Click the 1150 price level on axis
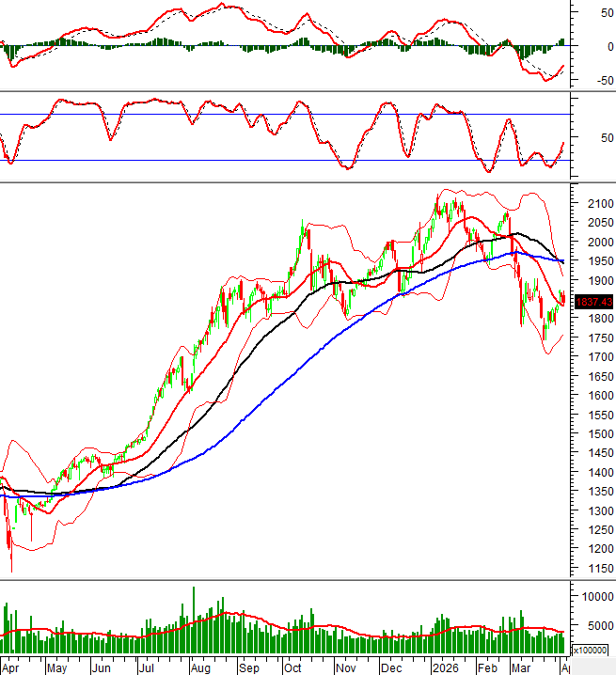616x675 pixels. coord(594,569)
